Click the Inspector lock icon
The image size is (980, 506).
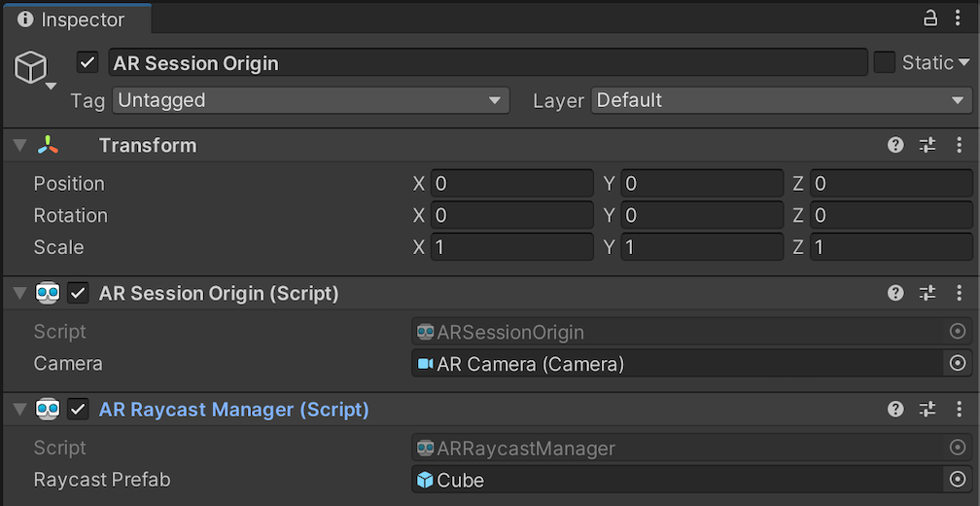930,18
